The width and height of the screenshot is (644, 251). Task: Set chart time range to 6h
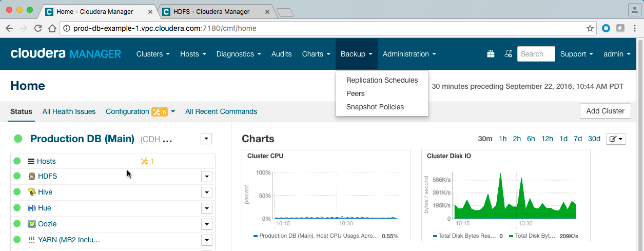tap(531, 139)
